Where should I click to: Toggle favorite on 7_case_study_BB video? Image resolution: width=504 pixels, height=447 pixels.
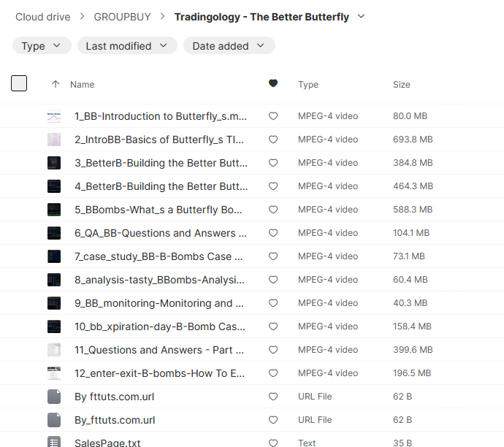[273, 256]
